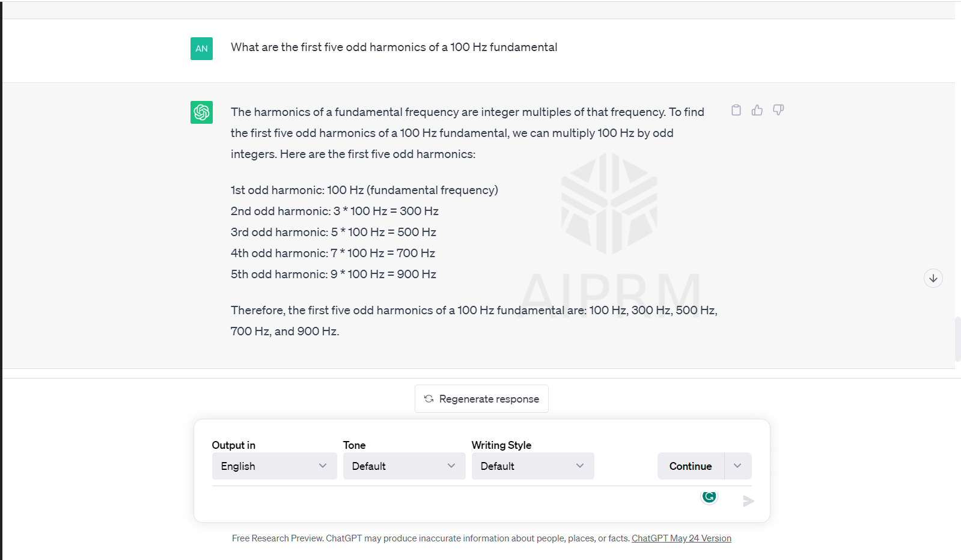Click the '5th odd harmonic' line
This screenshot has height=560, width=961.
(334, 274)
